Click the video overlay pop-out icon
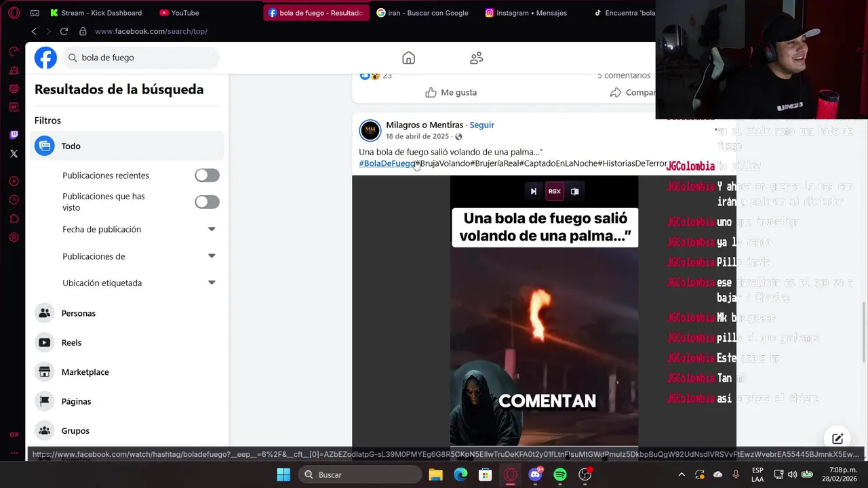The height and width of the screenshot is (488, 868). 574,191
